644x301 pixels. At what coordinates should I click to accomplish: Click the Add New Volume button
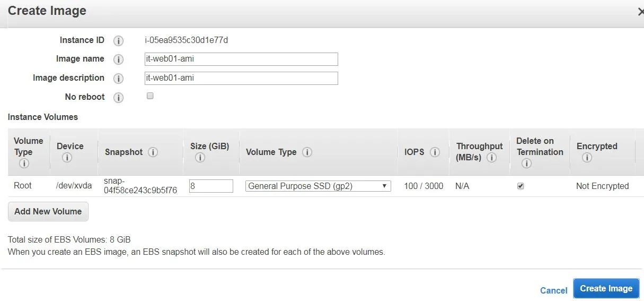(x=48, y=211)
